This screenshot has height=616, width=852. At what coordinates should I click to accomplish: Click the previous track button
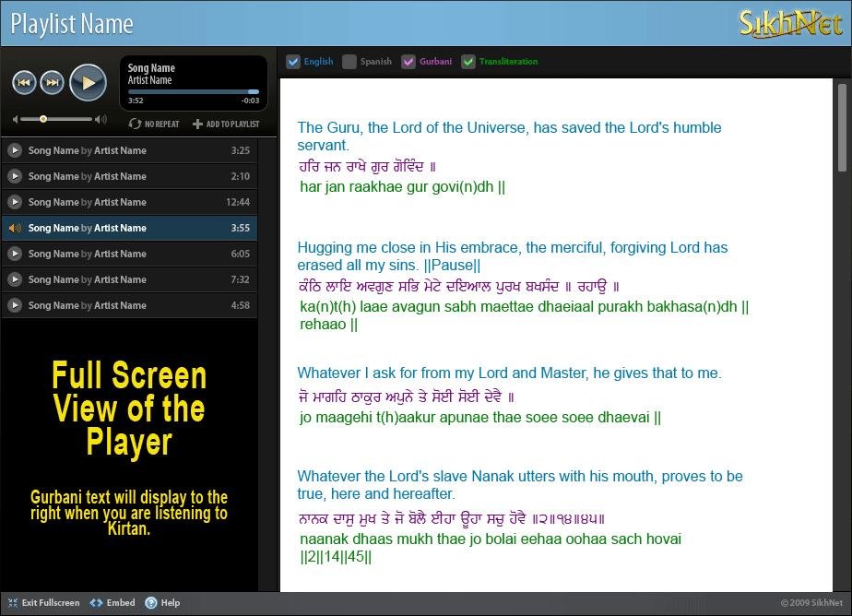[x=24, y=83]
